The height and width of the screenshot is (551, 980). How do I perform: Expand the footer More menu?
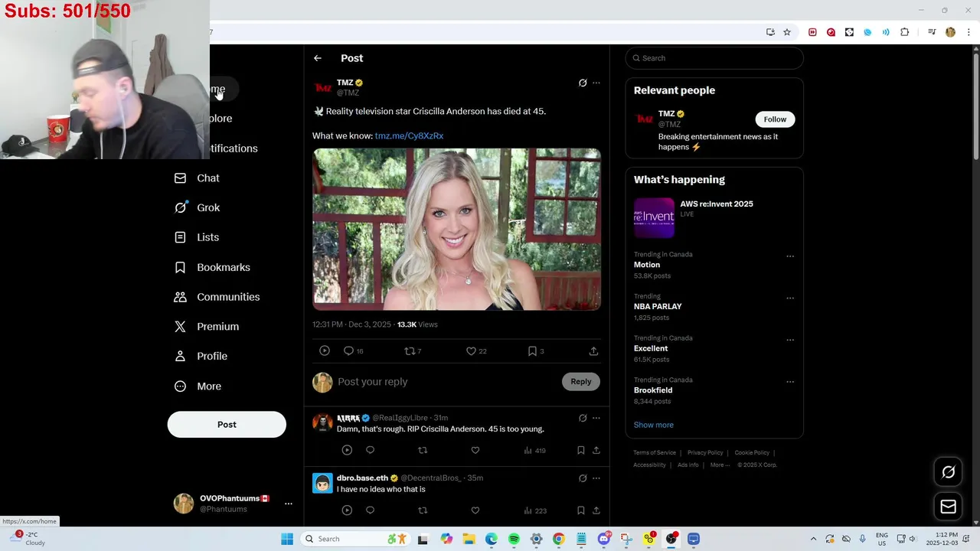pyautogui.click(x=720, y=465)
